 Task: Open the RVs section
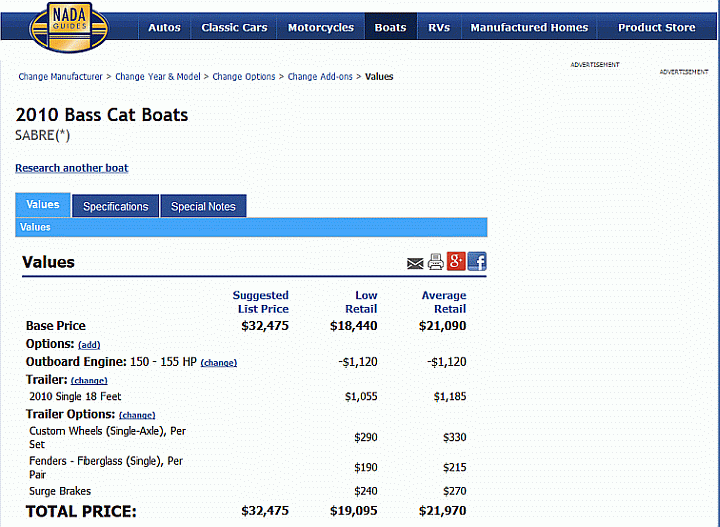[439, 28]
